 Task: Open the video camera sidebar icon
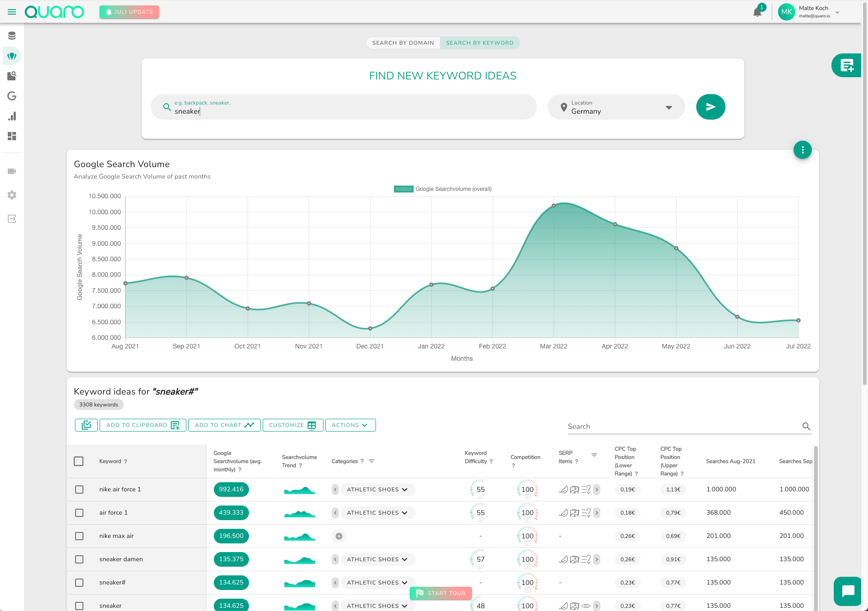pyautogui.click(x=12, y=171)
